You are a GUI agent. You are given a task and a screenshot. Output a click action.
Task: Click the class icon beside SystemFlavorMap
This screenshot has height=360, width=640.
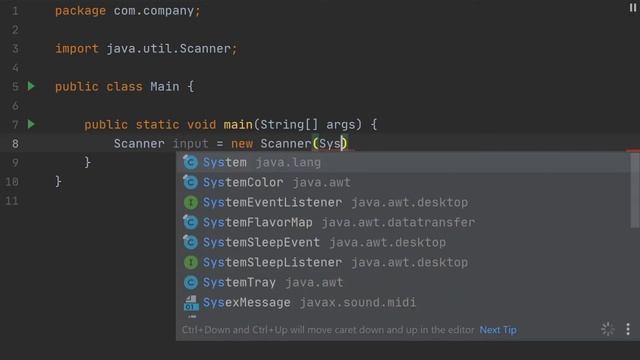(190, 222)
